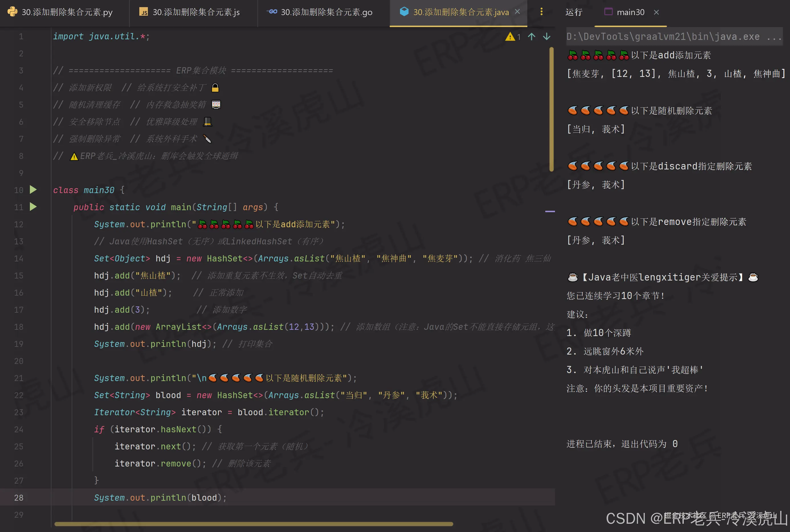
Task: Click the 运行 panel label
Action: pyautogui.click(x=573, y=12)
